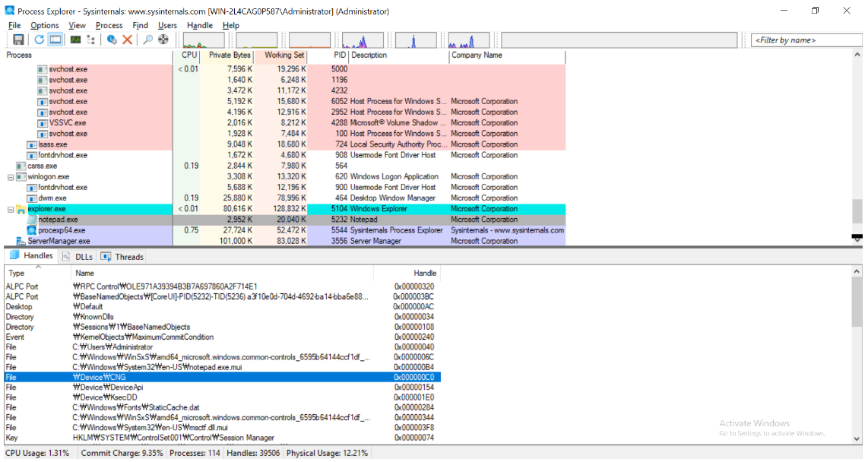This screenshot has height=462, width=868.
Task: Click the handles pane scrollbar down arrow
Action: [857, 438]
